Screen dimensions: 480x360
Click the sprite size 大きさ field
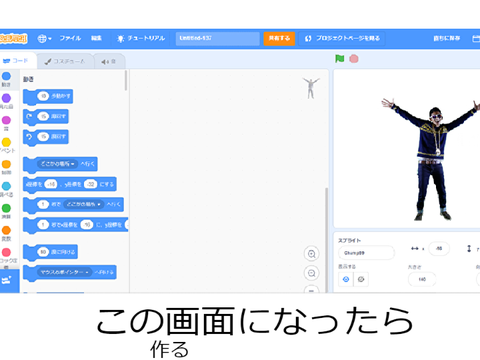422,279
